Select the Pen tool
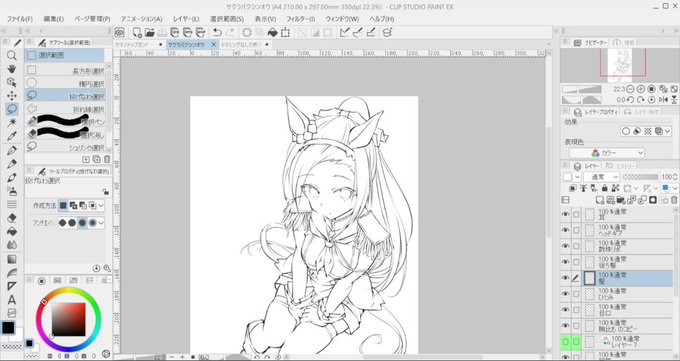Screen dimensions: 680x361 point(12,151)
